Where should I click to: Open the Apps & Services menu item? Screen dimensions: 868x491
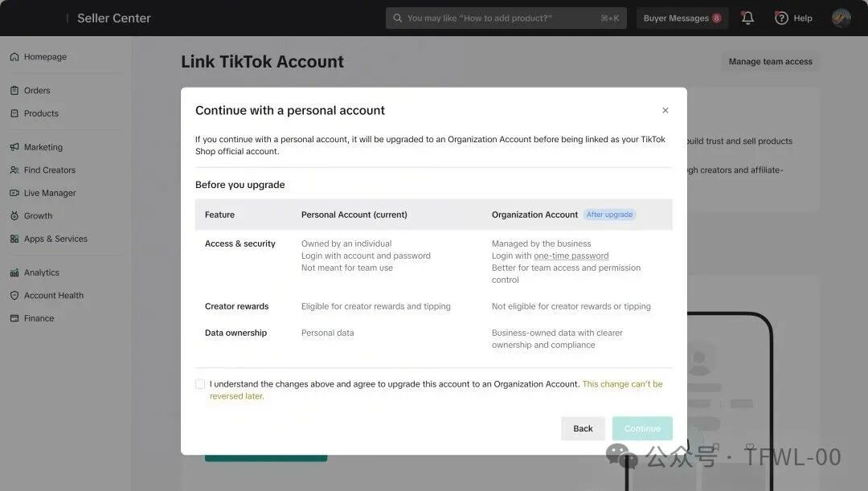(x=55, y=239)
